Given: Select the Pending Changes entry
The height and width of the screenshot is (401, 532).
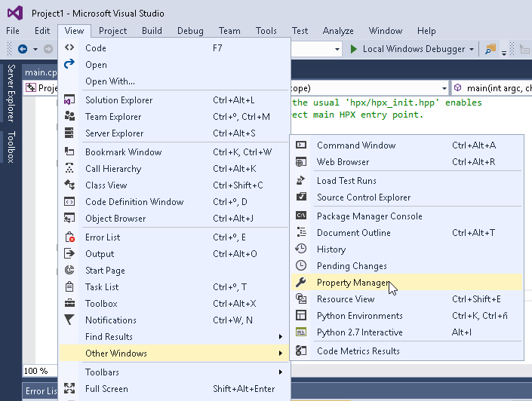Looking at the screenshot, I should point(407,266).
